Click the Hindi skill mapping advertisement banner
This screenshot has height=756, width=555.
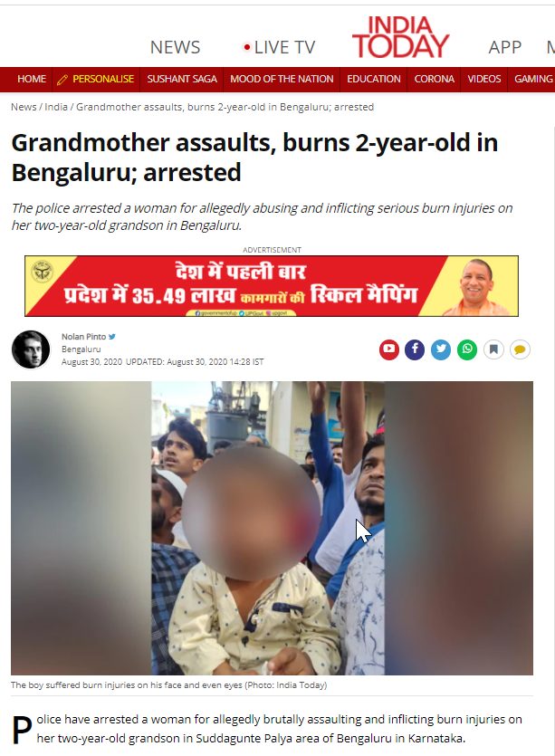point(272,286)
